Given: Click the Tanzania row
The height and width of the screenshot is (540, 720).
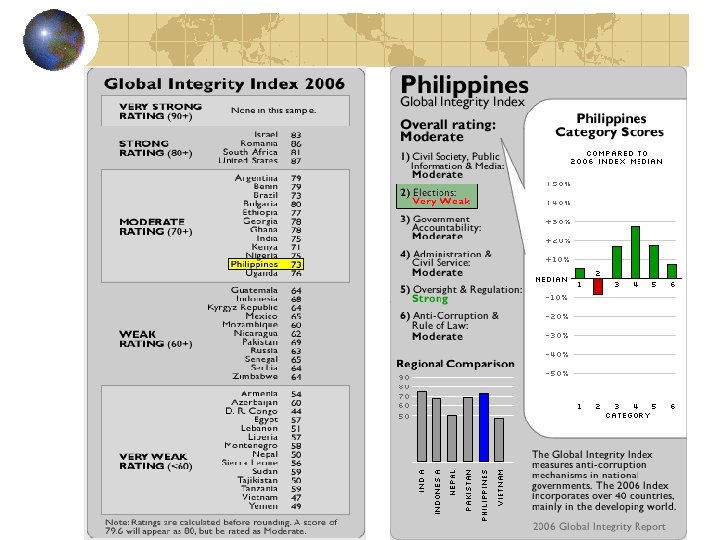Looking at the screenshot, I should (271, 489).
